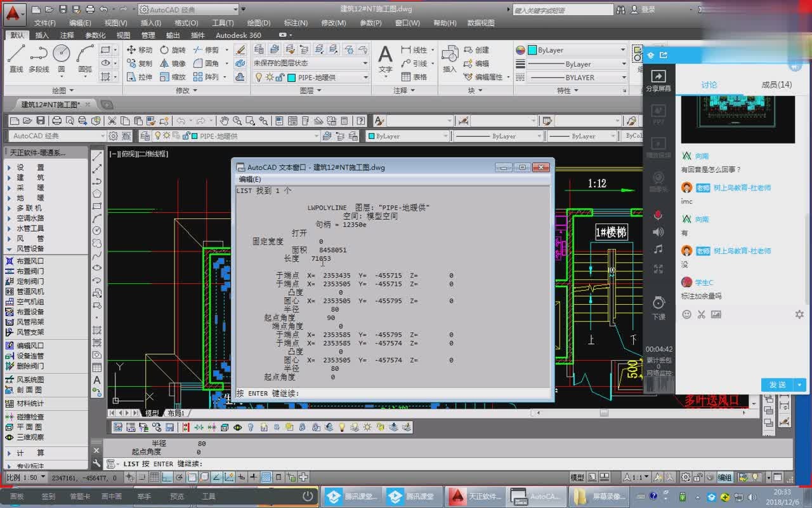Click the 修剪 trim tool
This screenshot has width=812, height=508.
pos(206,50)
